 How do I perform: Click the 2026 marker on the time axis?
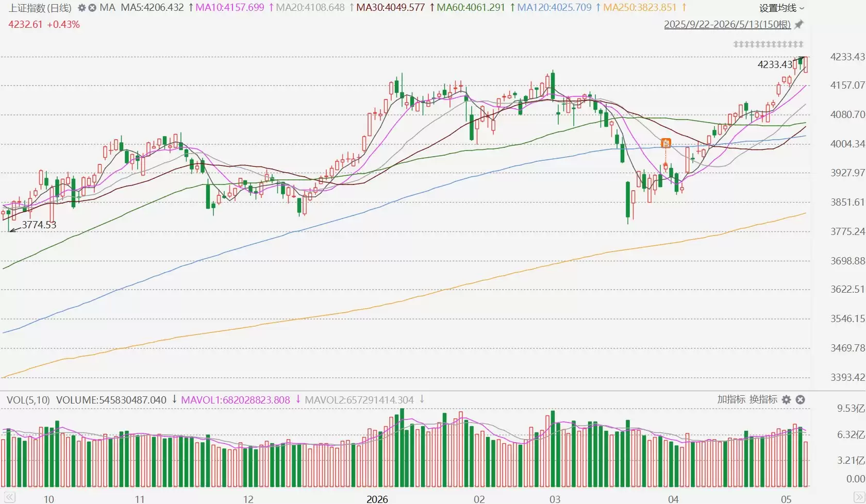pyautogui.click(x=377, y=499)
